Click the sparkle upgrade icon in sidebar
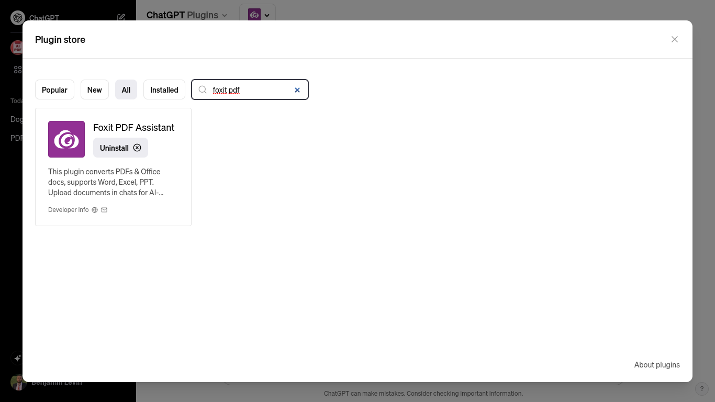The height and width of the screenshot is (402, 715). tap(17, 358)
